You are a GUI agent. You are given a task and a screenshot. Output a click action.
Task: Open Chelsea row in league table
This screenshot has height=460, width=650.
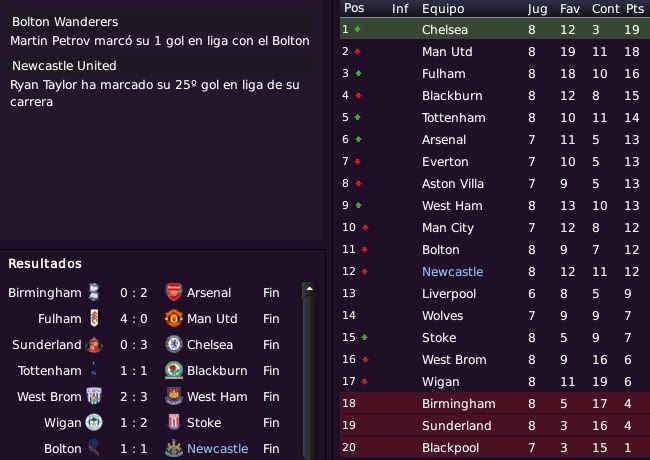pyautogui.click(x=495, y=29)
